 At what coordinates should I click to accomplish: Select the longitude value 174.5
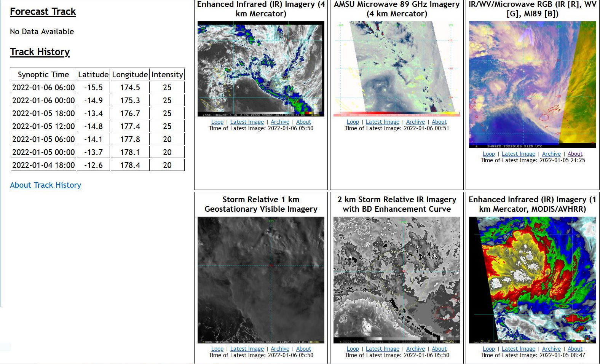click(130, 88)
